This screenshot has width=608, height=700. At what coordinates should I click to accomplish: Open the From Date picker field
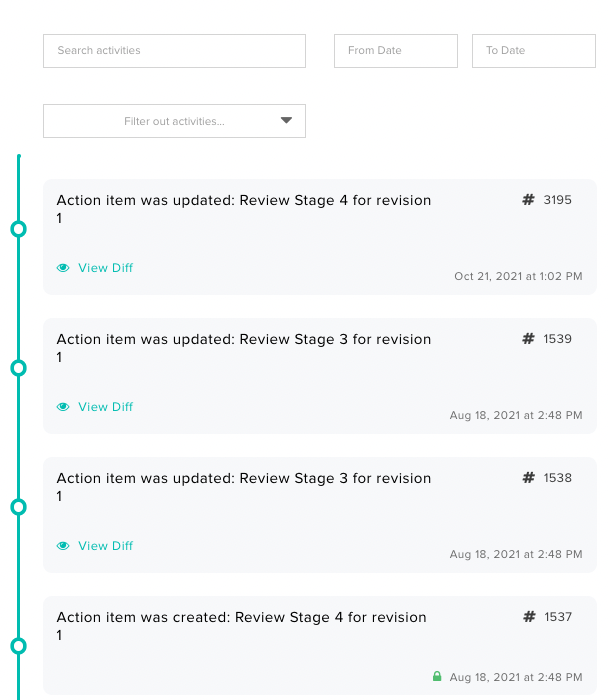pos(395,51)
